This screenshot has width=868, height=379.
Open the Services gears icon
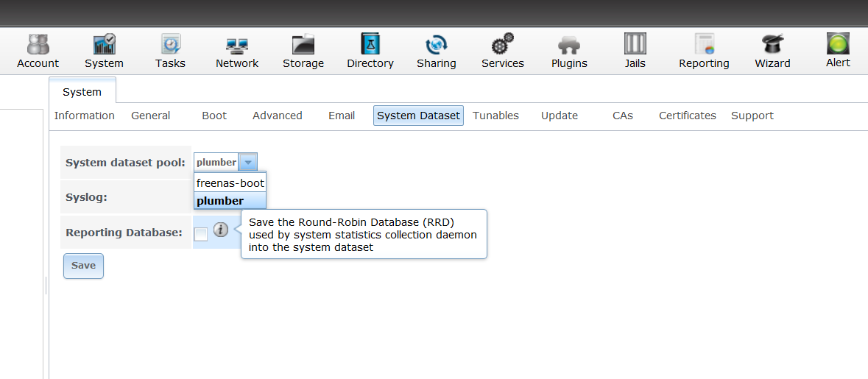pyautogui.click(x=503, y=44)
